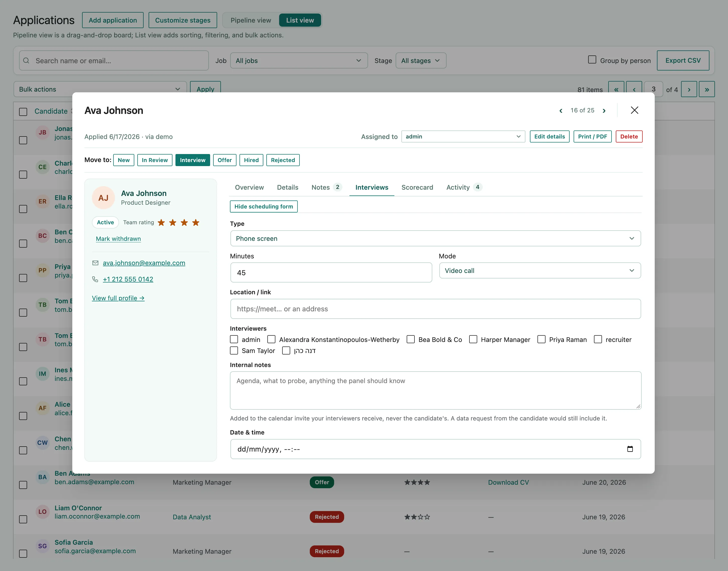Jump to last page of list
Viewport: 728px width, 571px height.
[x=707, y=89]
